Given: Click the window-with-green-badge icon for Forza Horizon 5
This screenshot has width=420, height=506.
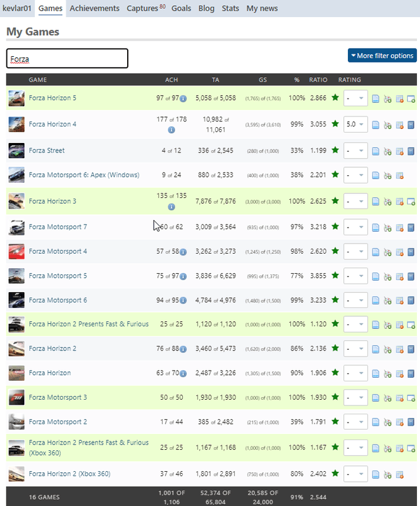Looking at the screenshot, I should point(411,99).
